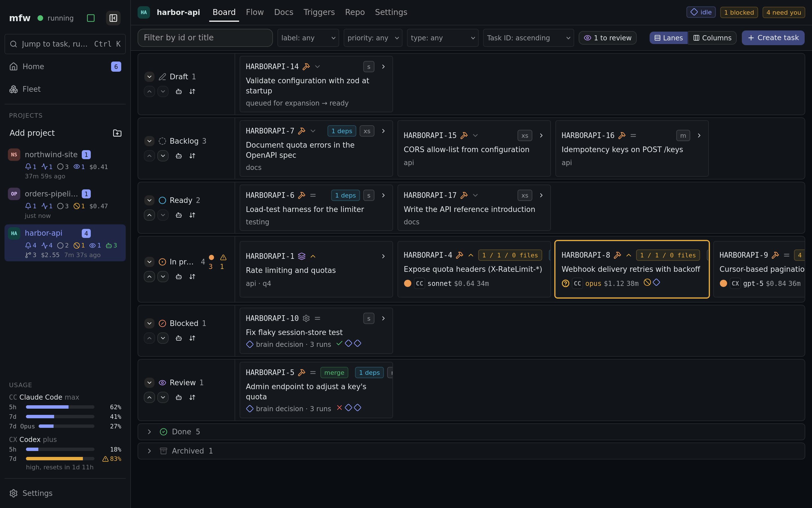Open the priority: any dropdown

click(373, 38)
